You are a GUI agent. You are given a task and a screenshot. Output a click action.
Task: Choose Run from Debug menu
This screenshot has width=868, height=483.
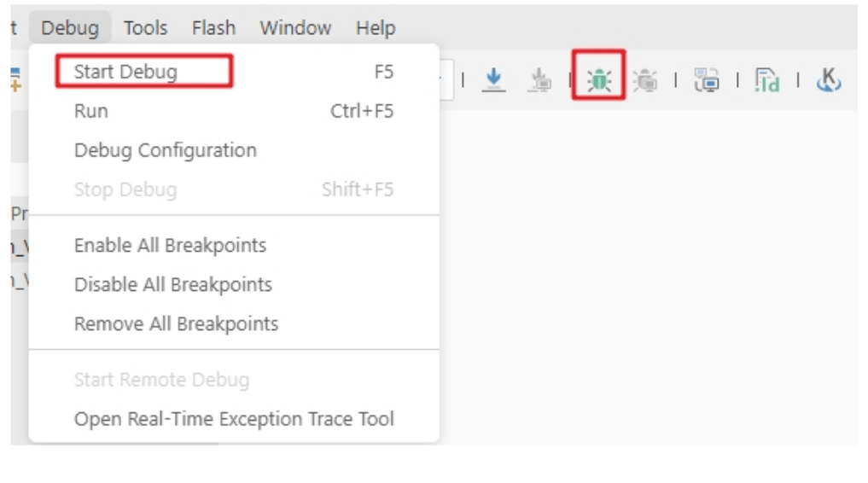pyautogui.click(x=234, y=111)
